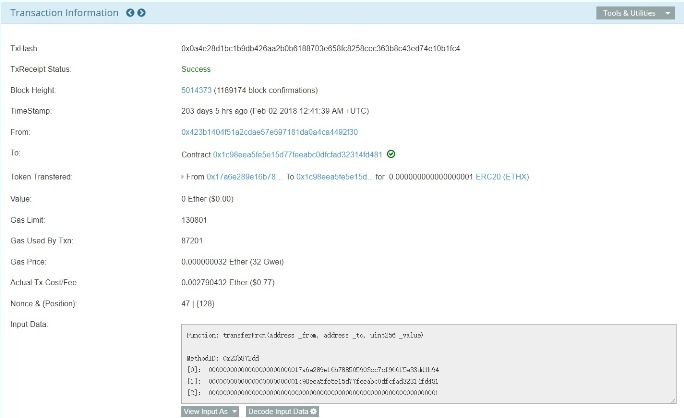Click inside the Input Data text box
Image resolution: width=684 pixels, height=418 pixels.
click(x=429, y=364)
